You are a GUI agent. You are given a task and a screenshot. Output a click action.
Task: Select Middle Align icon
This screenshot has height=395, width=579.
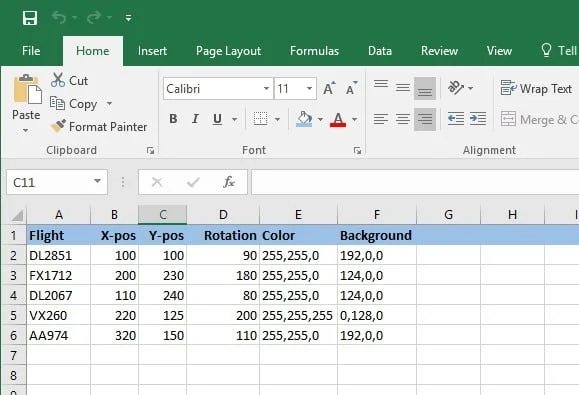pyautogui.click(x=402, y=88)
